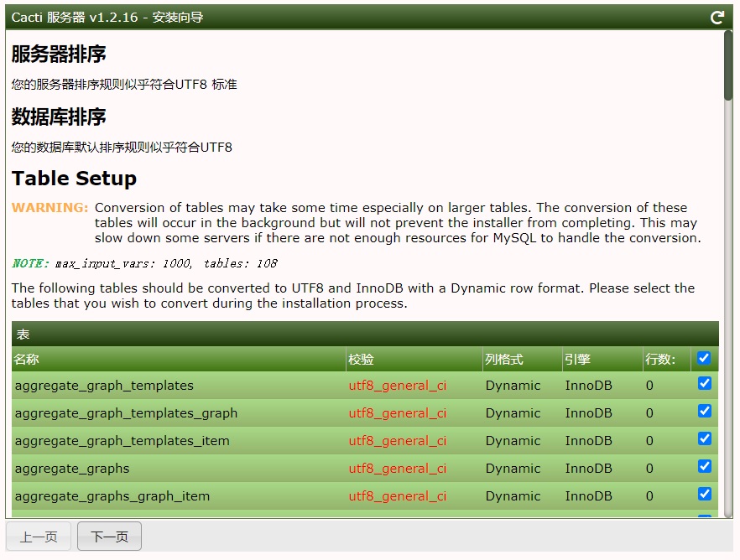Toggle checkbox for aggregate_graphs_graph_item table
740x560 pixels.
(x=704, y=494)
